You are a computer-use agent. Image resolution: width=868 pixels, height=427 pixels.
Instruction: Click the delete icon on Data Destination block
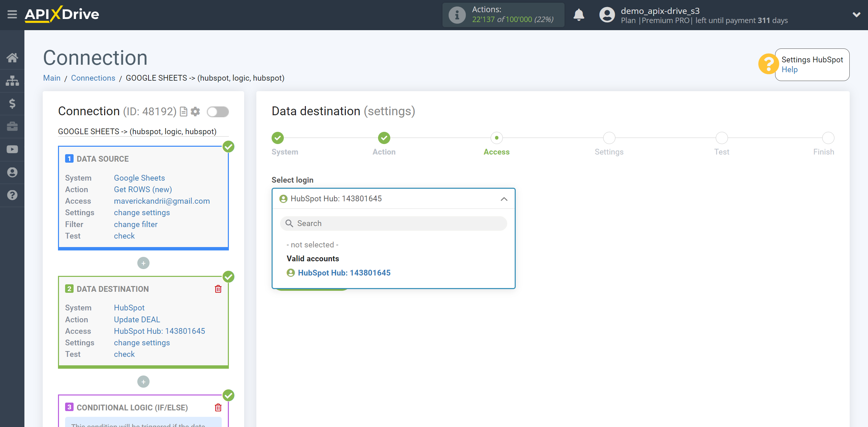[x=219, y=289]
